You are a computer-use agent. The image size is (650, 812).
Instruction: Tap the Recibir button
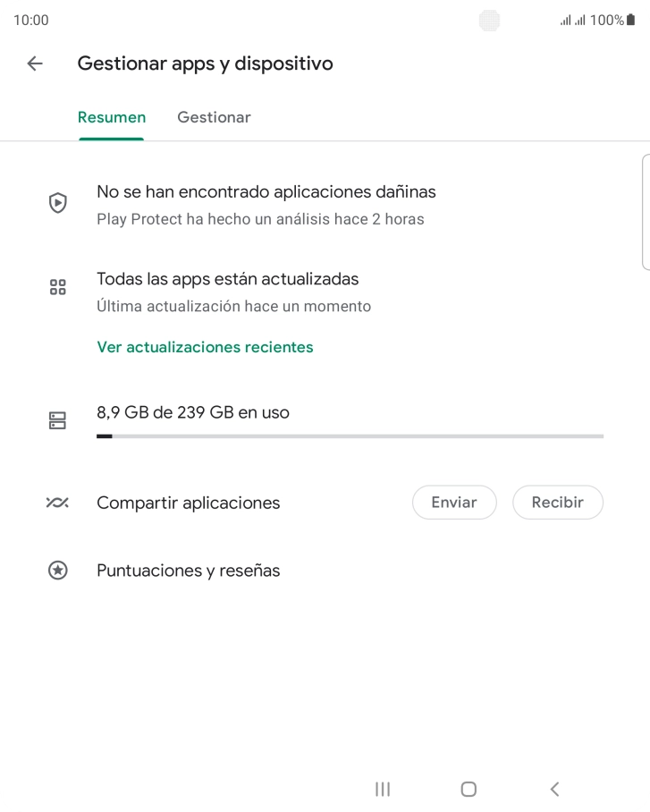pos(557,503)
